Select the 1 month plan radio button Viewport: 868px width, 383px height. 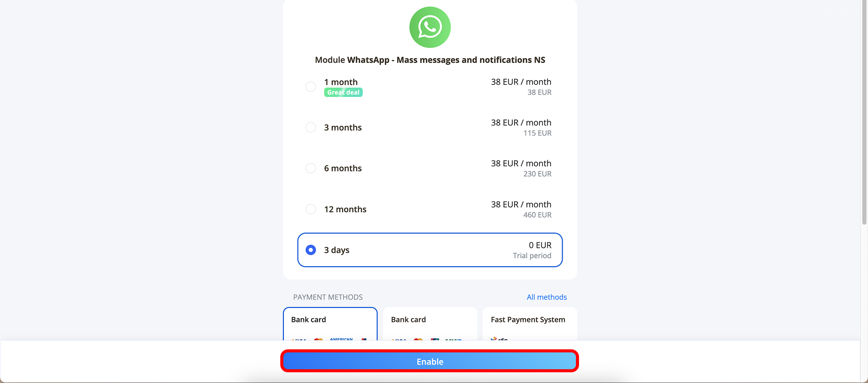tap(310, 87)
